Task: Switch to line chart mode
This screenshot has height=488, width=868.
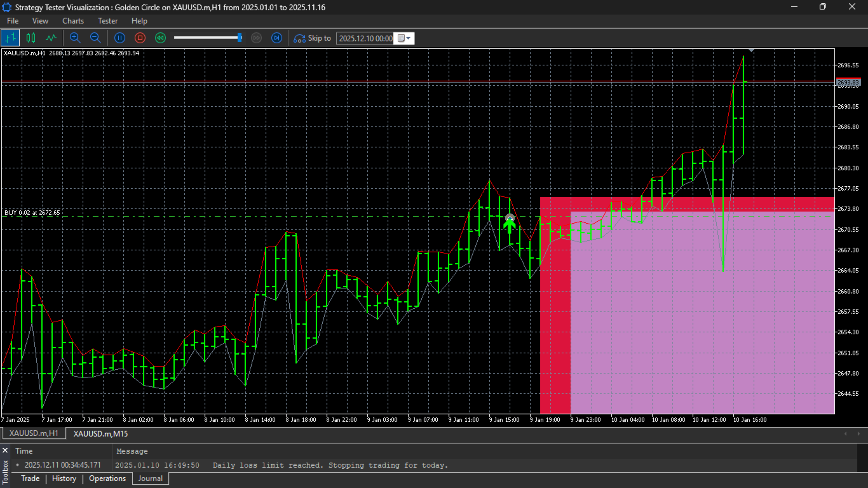Action: tap(51, 38)
